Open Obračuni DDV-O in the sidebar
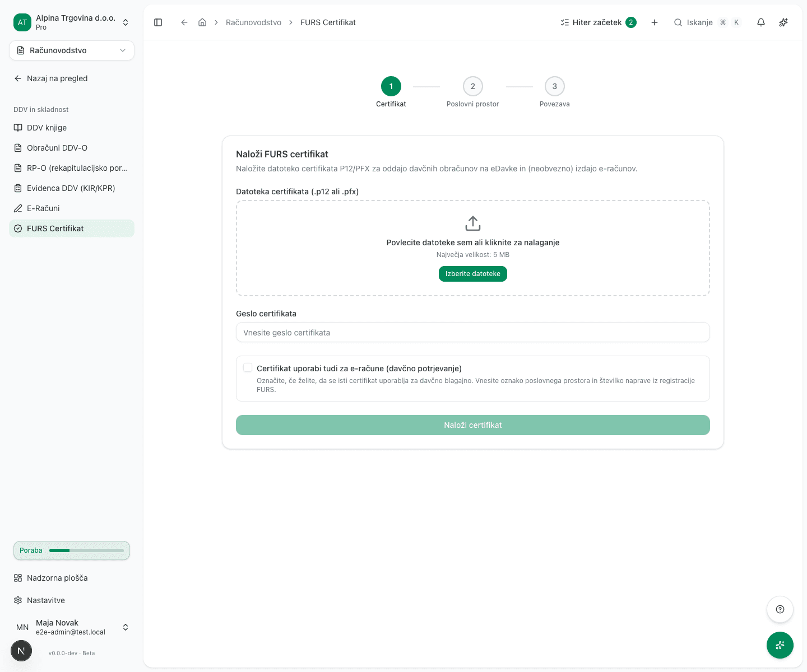807x672 pixels. (x=72, y=148)
